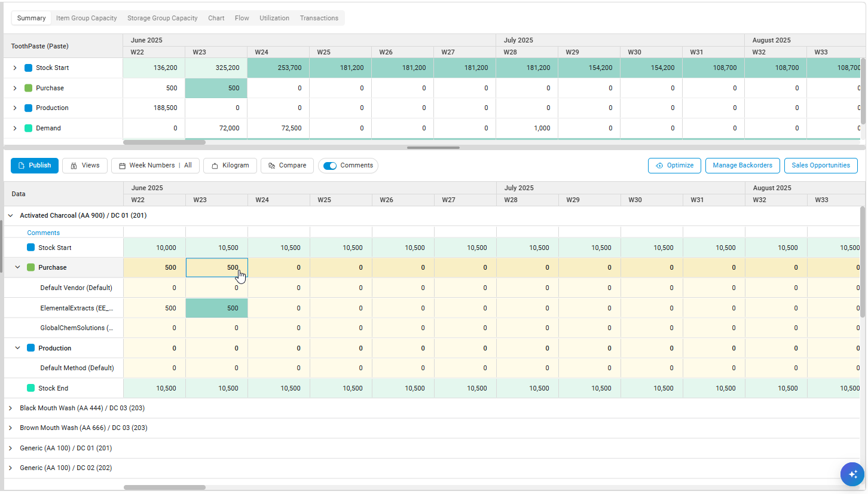Viewport: 868px width, 494px height.
Task: Open Manage Backorders
Action: pos(742,166)
